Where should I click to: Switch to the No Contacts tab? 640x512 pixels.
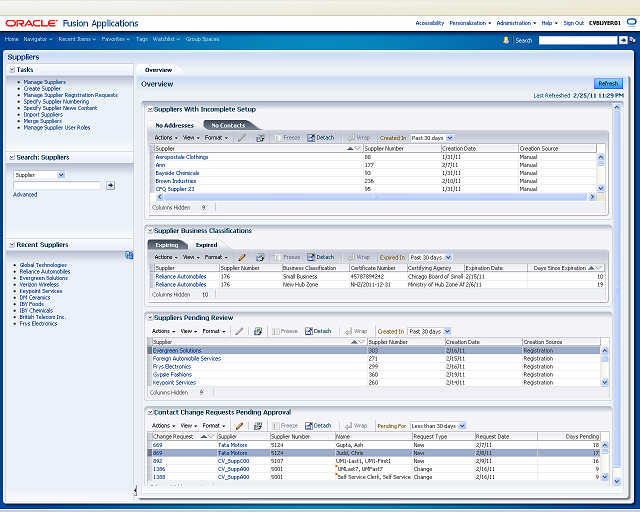(229, 125)
